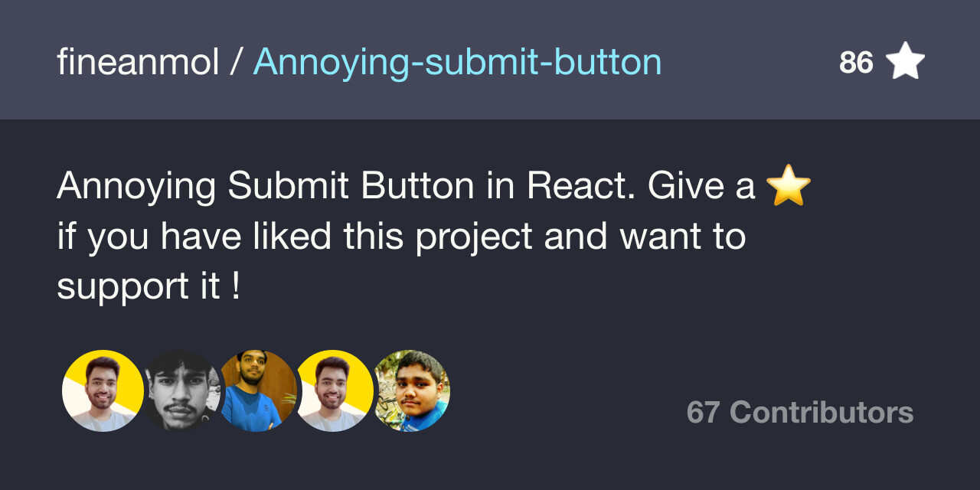Open the fineanmol owner profile link
Viewport: 980px width, 490px height.
(138, 62)
